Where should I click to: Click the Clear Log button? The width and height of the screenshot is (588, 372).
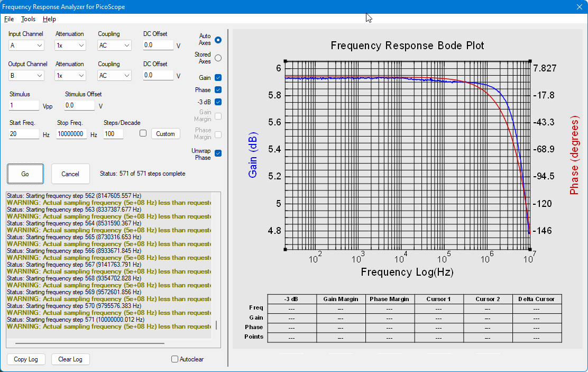70,359
